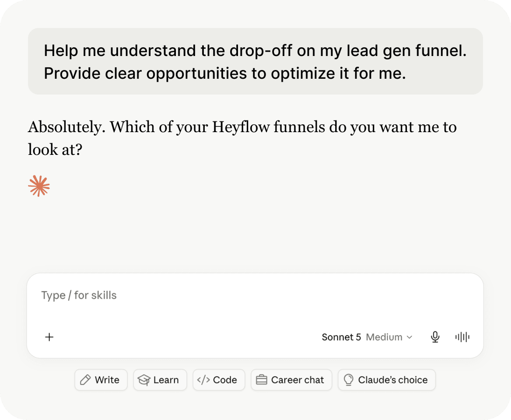Click the plus icon to add attachments

pyautogui.click(x=49, y=337)
